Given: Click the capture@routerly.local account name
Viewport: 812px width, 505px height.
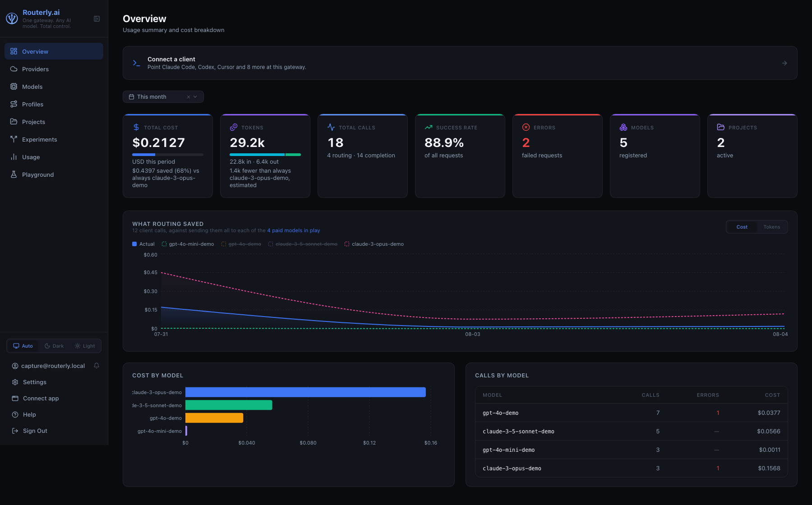Looking at the screenshot, I should [x=53, y=366].
